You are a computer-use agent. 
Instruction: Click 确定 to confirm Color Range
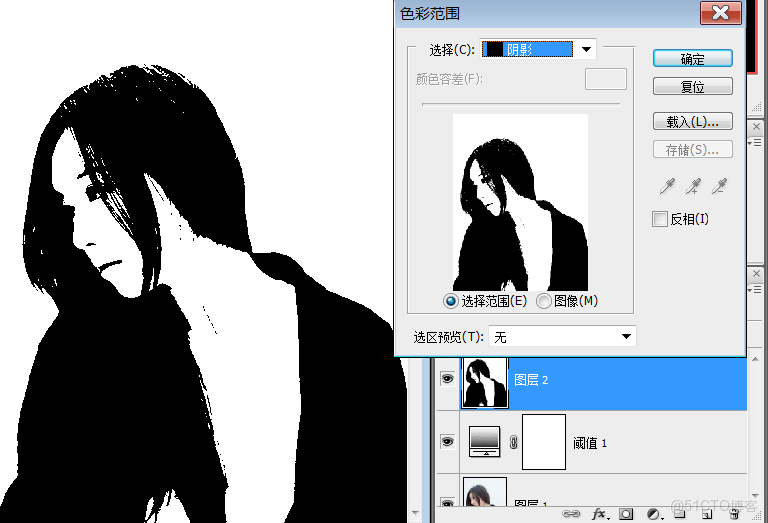[x=693, y=59]
